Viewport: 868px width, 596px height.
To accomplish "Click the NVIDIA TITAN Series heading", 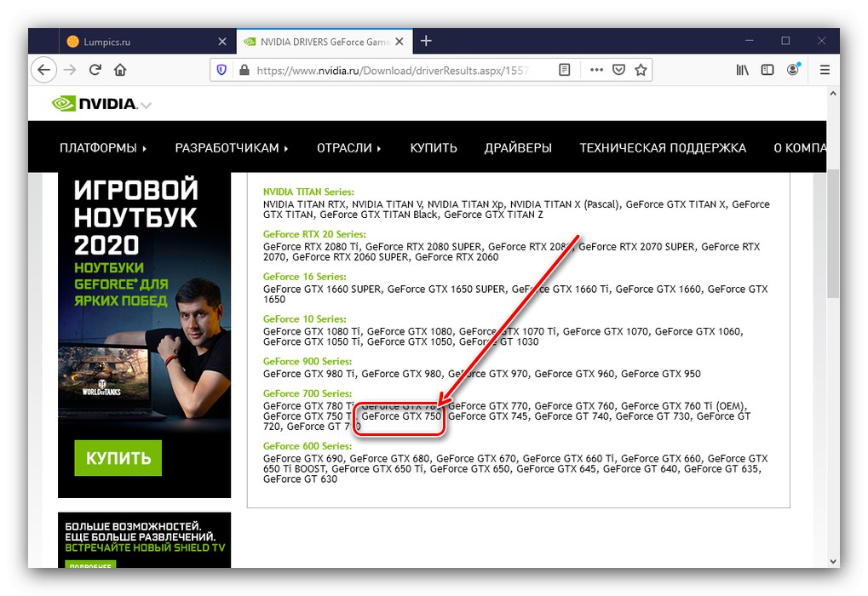I will tap(308, 192).
